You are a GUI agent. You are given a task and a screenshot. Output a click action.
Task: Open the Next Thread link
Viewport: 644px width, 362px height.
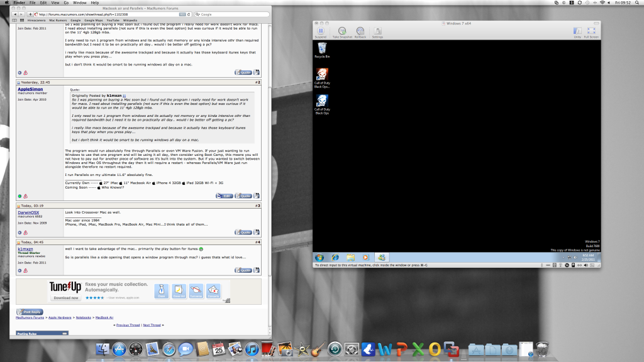click(x=152, y=325)
